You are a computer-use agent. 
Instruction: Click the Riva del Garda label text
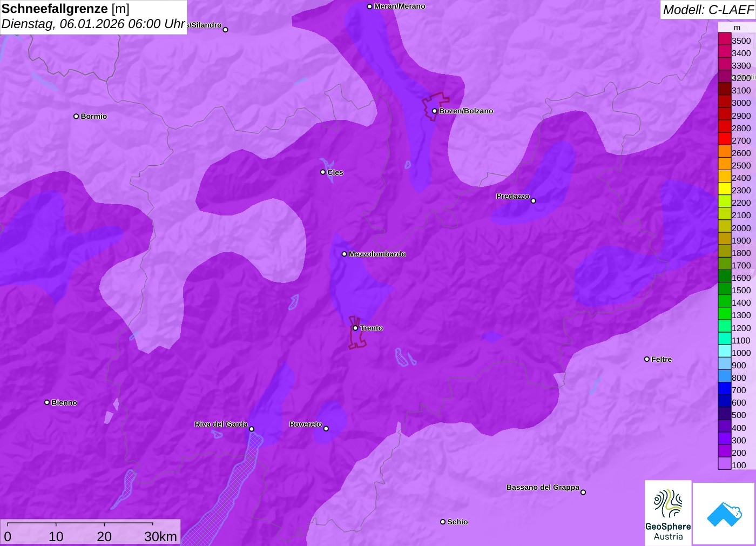coord(221,424)
